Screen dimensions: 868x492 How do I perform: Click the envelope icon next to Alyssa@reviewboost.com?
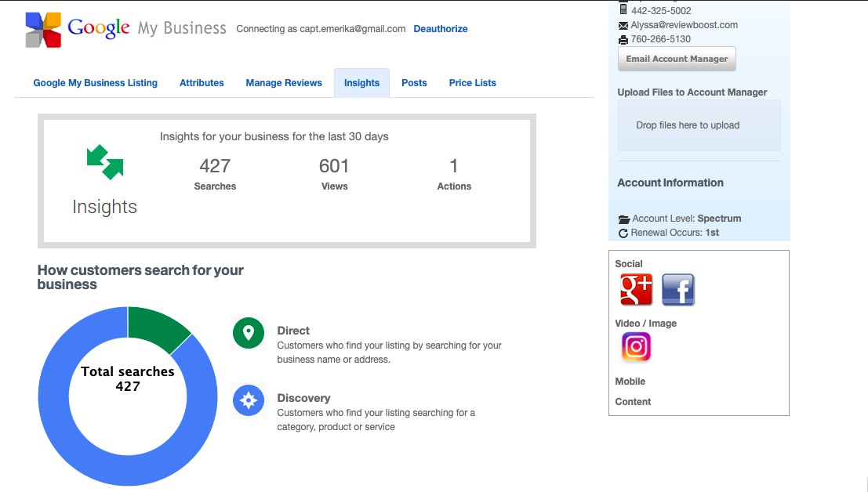(x=623, y=25)
